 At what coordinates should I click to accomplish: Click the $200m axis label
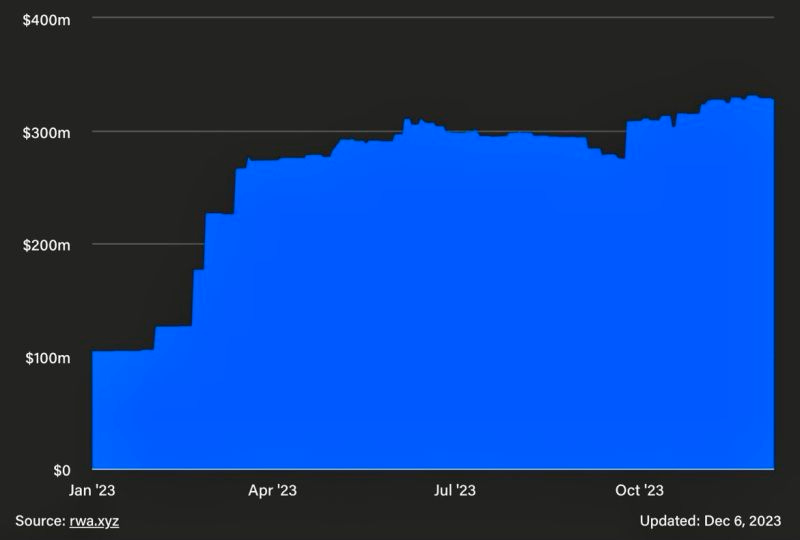[x=46, y=245]
